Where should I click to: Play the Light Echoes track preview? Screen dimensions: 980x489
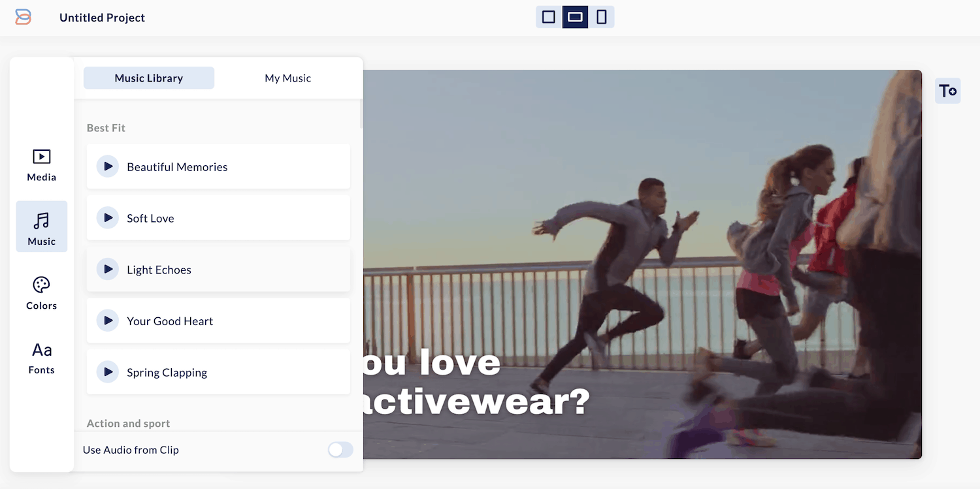(108, 270)
